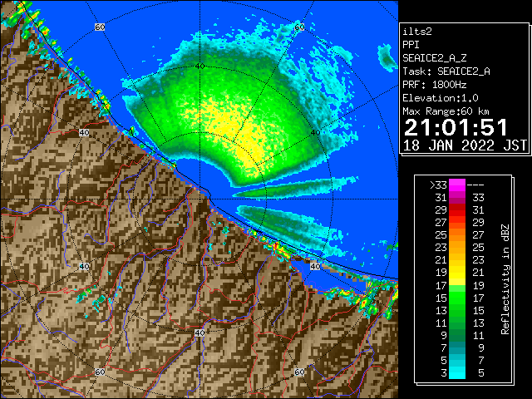The height and width of the screenshot is (399, 532).
Task: Click the '>33' legend label
Action: 438,185
